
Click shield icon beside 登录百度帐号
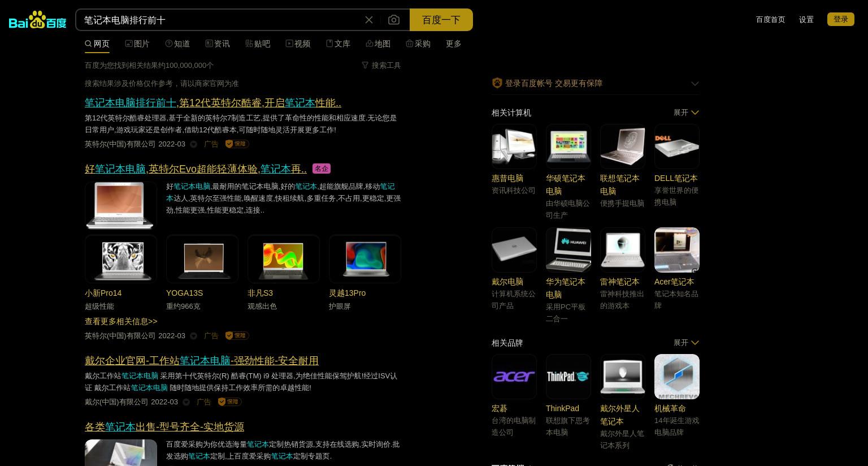(x=497, y=83)
